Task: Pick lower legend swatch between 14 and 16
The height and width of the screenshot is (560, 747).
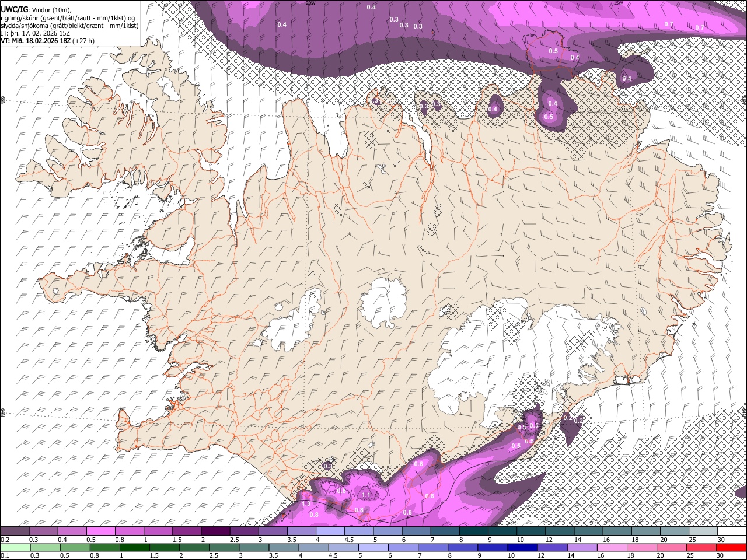Action: pyautogui.click(x=582, y=547)
